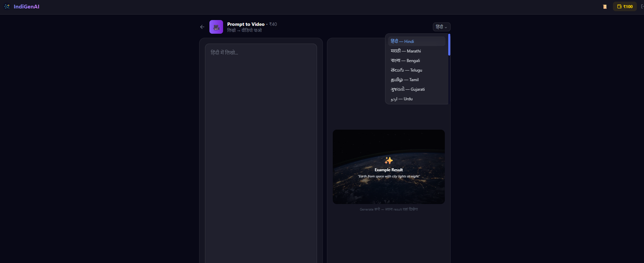Click the Prompt to Video title
The height and width of the screenshot is (263, 644).
coord(246,24)
